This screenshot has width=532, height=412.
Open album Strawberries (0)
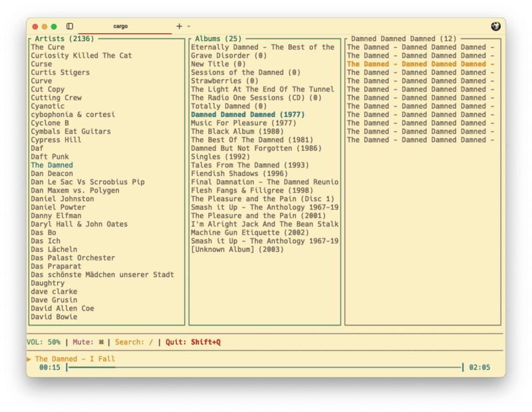(225, 81)
